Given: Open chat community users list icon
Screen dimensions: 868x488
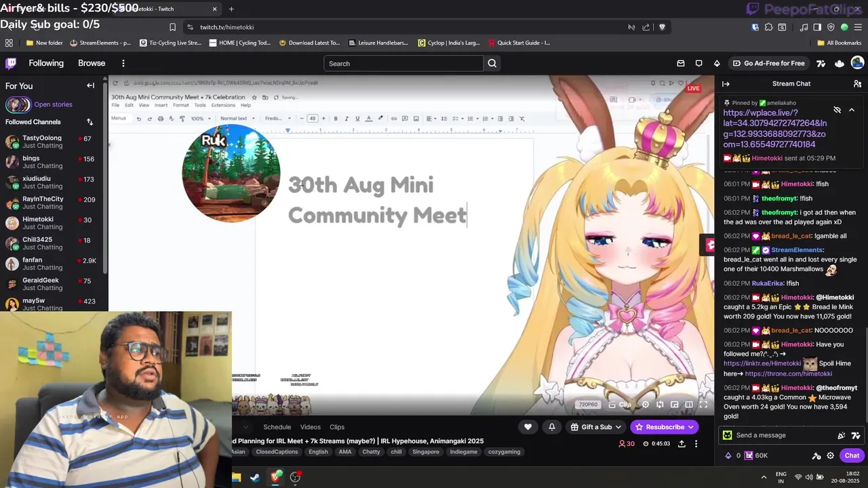Looking at the screenshot, I should tap(857, 83).
